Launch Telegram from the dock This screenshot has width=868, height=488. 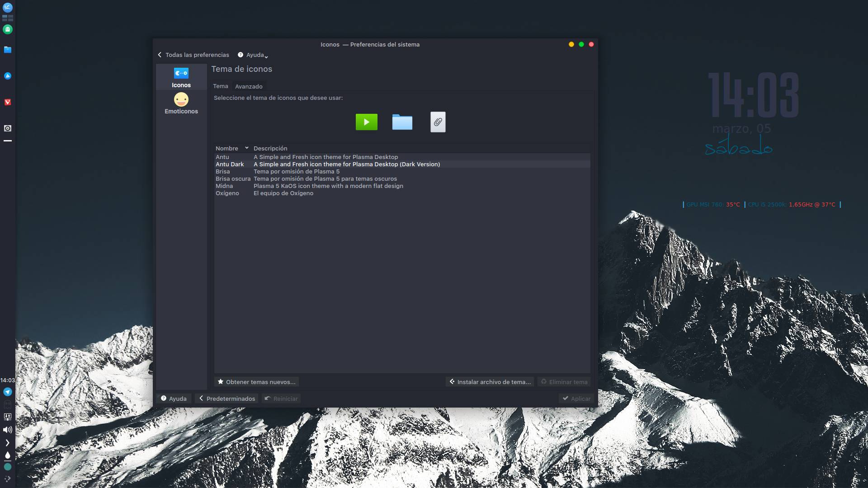(x=7, y=392)
